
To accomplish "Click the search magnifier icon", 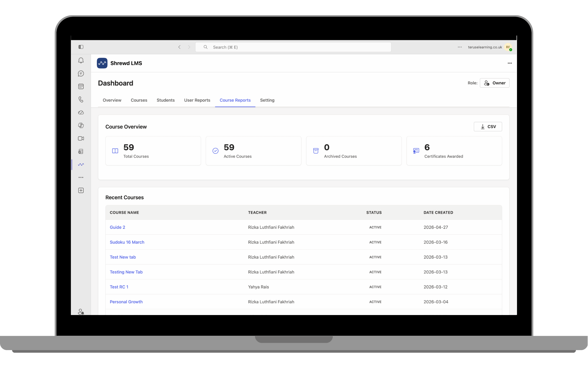I will [205, 47].
